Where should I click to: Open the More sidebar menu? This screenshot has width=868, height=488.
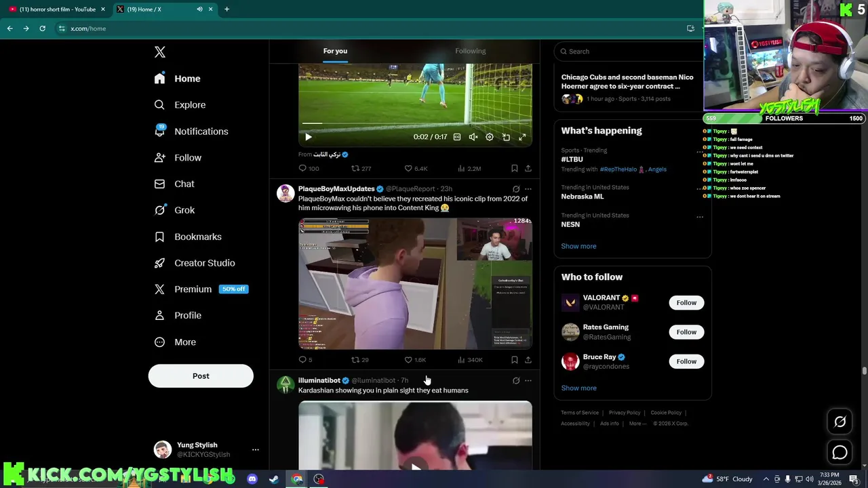[x=175, y=342]
